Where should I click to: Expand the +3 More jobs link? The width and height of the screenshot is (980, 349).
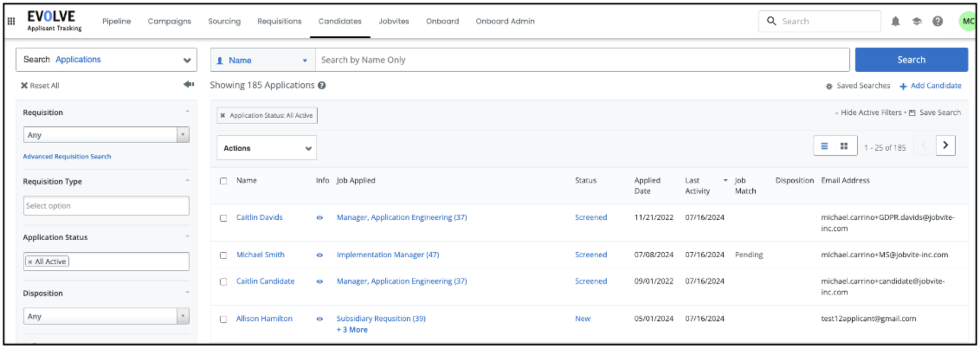pyautogui.click(x=352, y=330)
